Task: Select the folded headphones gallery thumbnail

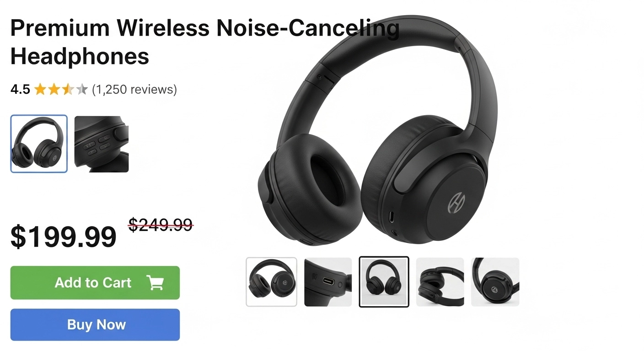Action: click(x=440, y=282)
